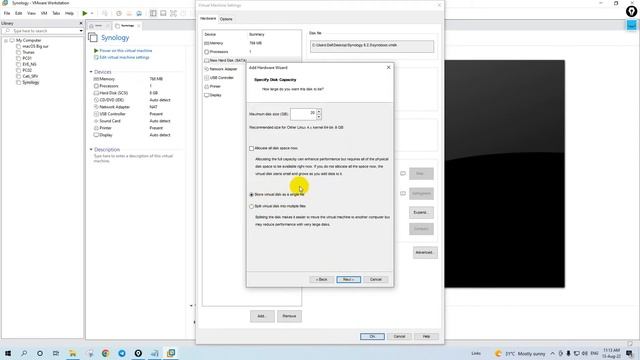
Task: Click the green Power On play toolbar icon
Action: [85, 13]
